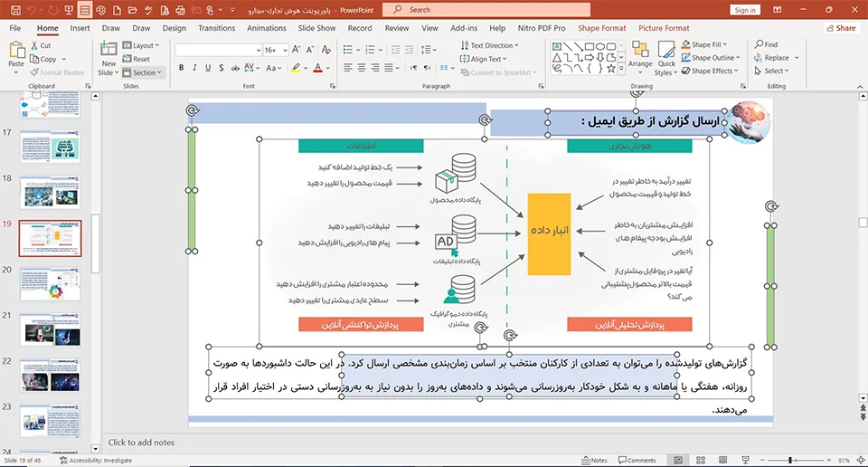Open Comments pane from status bar
The image size is (868, 467).
point(637,461)
